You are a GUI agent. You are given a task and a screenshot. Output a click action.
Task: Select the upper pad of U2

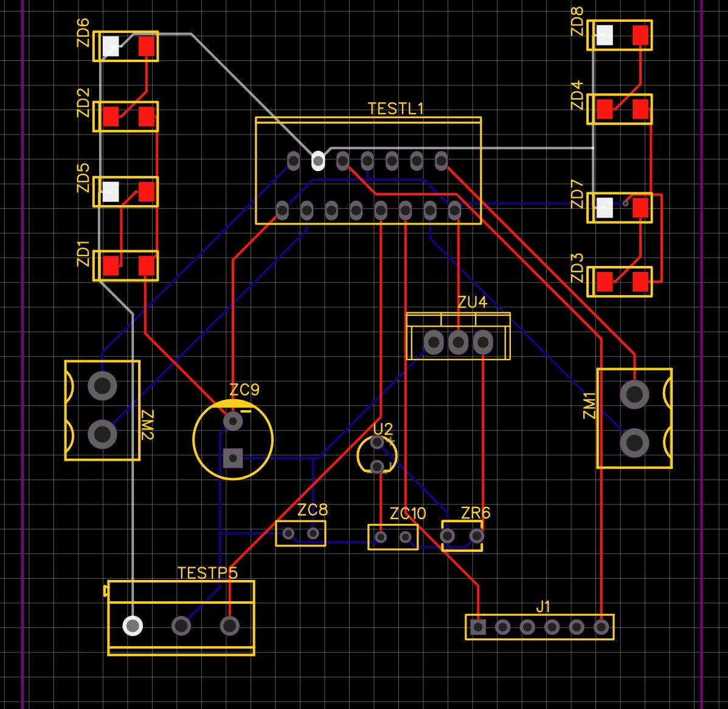[377, 442]
